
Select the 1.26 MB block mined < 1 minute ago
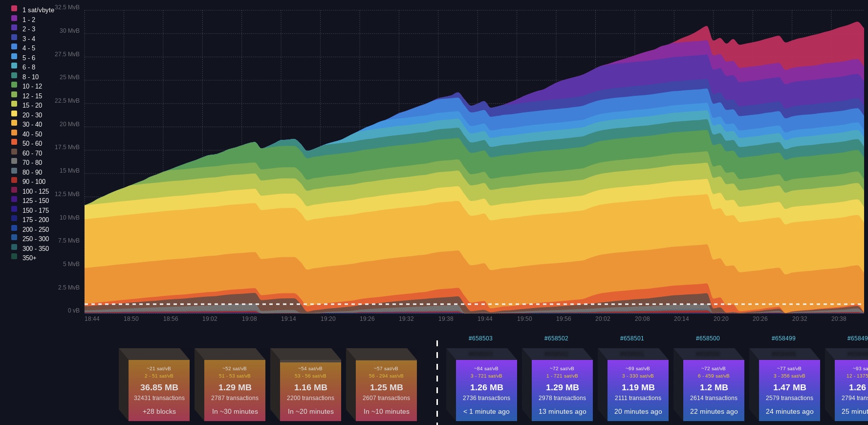[486, 390]
